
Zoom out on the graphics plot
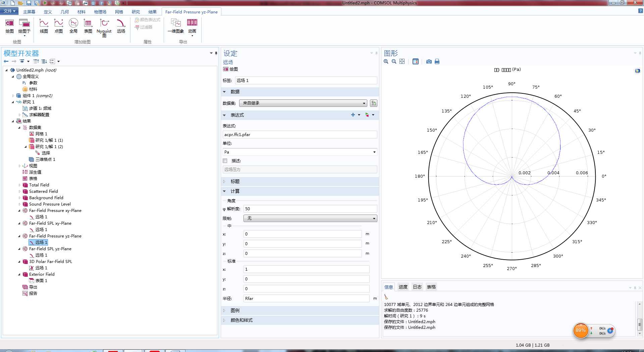pos(394,61)
